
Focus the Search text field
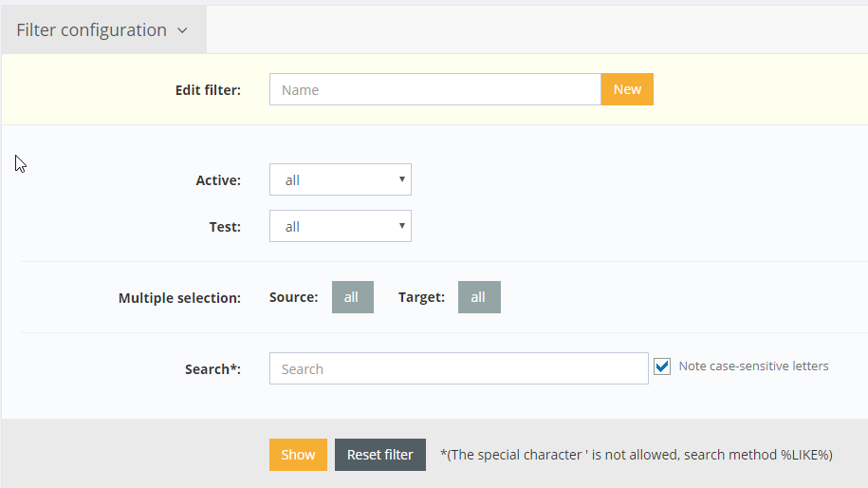(x=458, y=368)
